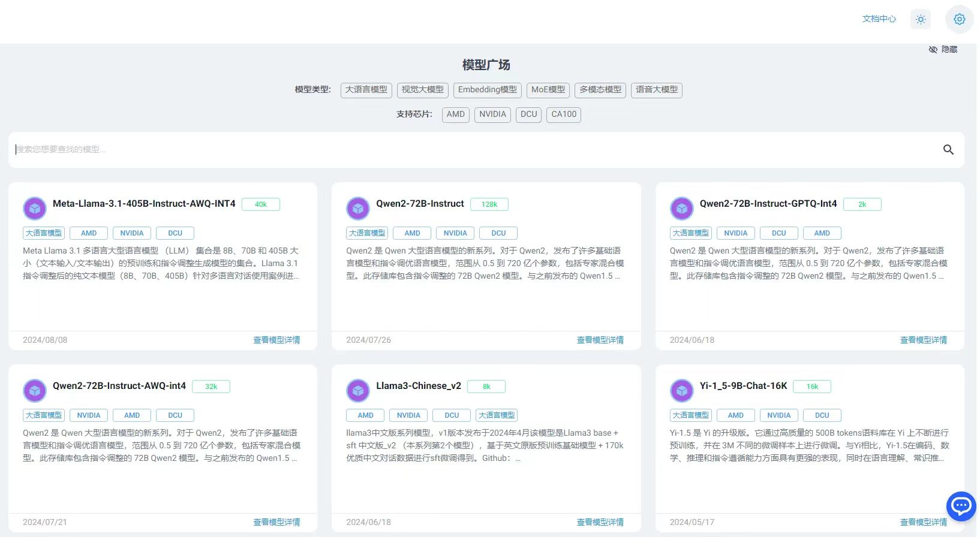Click the Qwen2-72B-Instruct model cube icon
The height and width of the screenshot is (537, 980).
[358, 209]
